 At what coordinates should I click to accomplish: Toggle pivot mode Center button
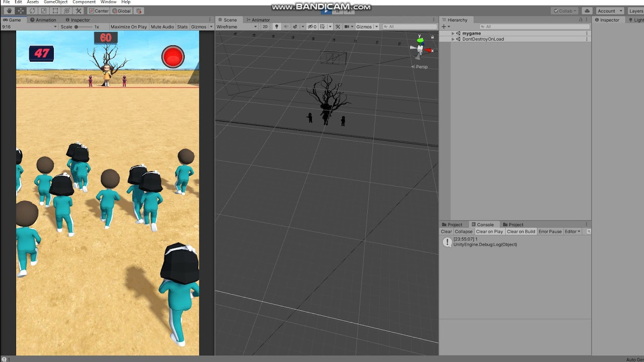point(99,11)
